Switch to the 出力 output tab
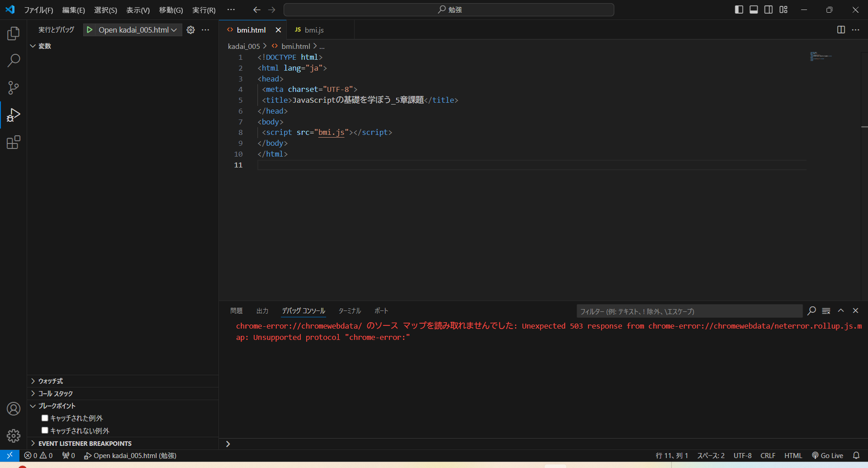The height and width of the screenshot is (468, 868). pos(262,311)
